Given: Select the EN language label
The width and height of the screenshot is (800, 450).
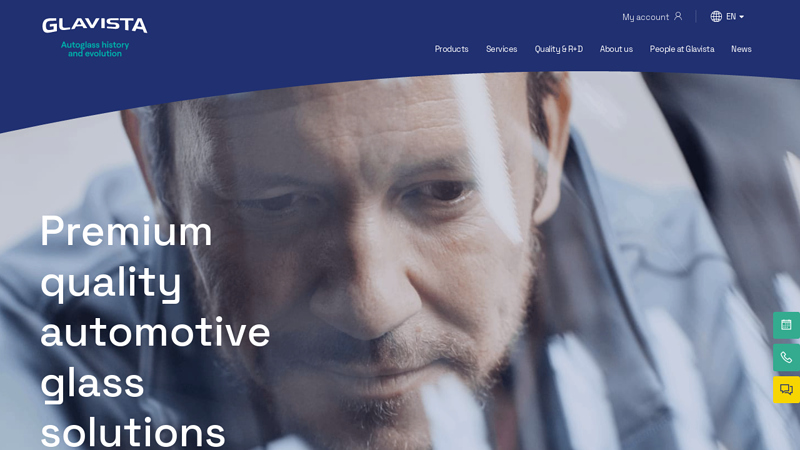Looking at the screenshot, I should [731, 17].
